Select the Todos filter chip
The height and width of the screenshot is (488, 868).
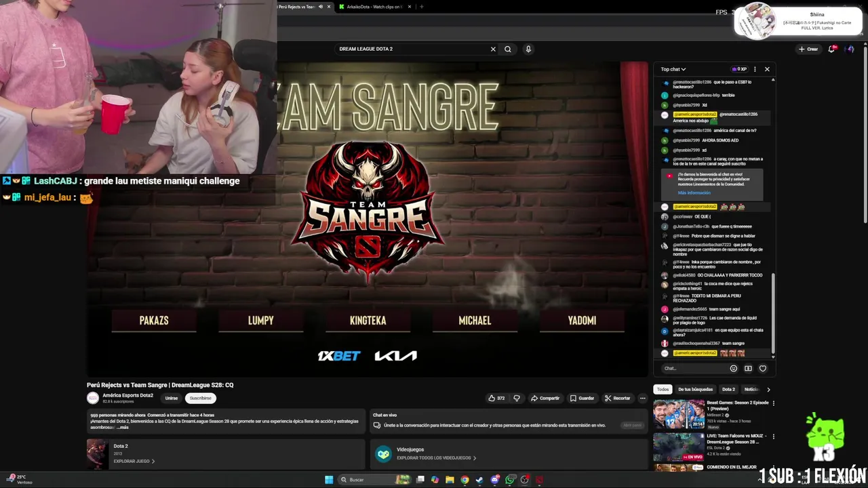(663, 390)
